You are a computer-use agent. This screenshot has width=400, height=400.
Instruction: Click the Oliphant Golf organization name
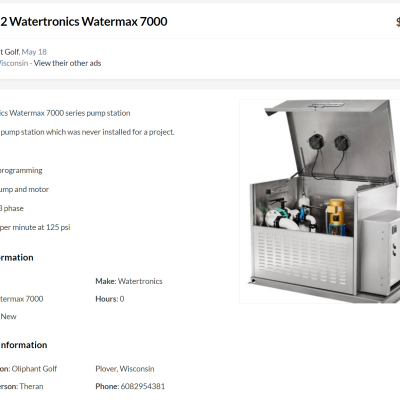(34, 369)
